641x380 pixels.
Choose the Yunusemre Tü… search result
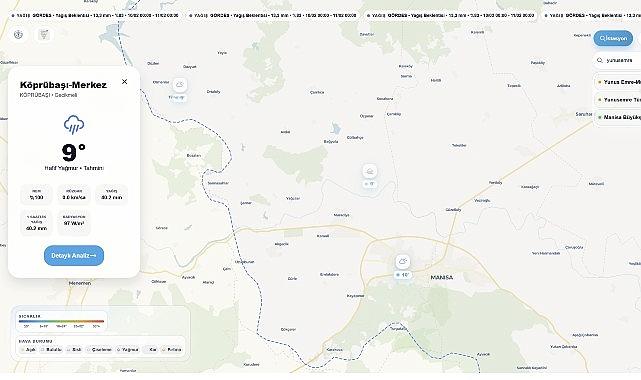pos(617,100)
